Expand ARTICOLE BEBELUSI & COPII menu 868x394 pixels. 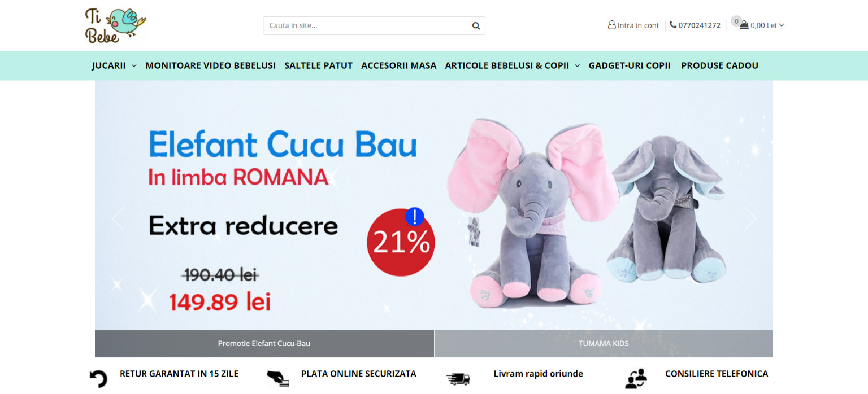577,66
